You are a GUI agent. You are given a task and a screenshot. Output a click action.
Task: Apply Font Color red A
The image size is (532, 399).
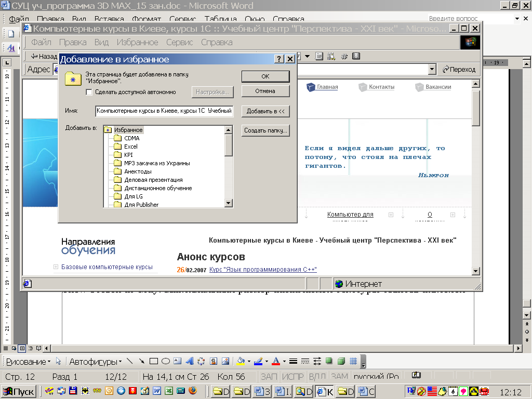(276, 362)
